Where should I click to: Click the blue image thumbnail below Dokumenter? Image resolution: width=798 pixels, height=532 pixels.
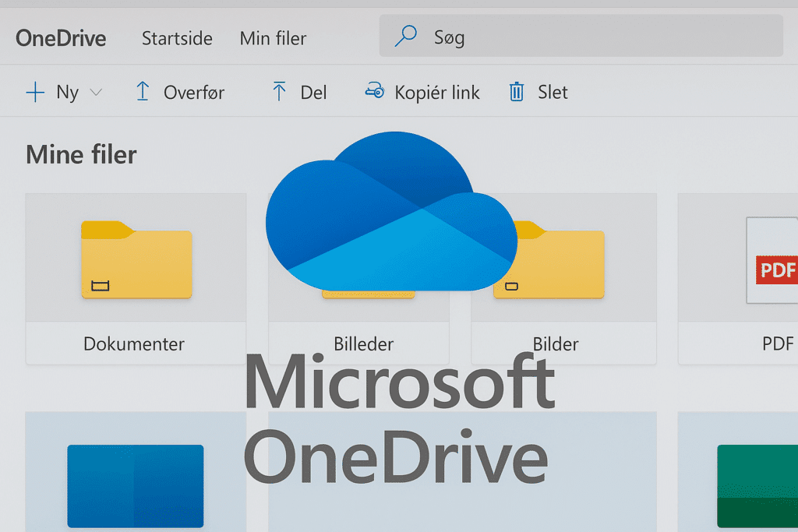click(x=135, y=486)
